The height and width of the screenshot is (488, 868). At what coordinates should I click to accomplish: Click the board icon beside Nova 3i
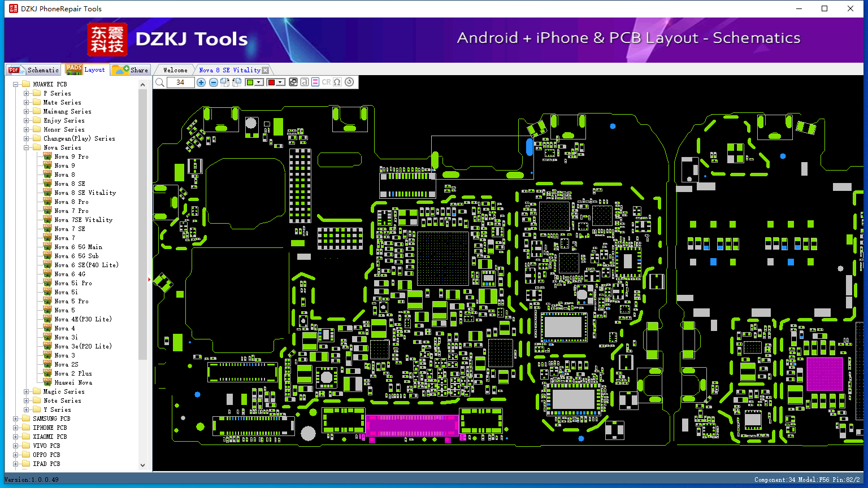48,337
